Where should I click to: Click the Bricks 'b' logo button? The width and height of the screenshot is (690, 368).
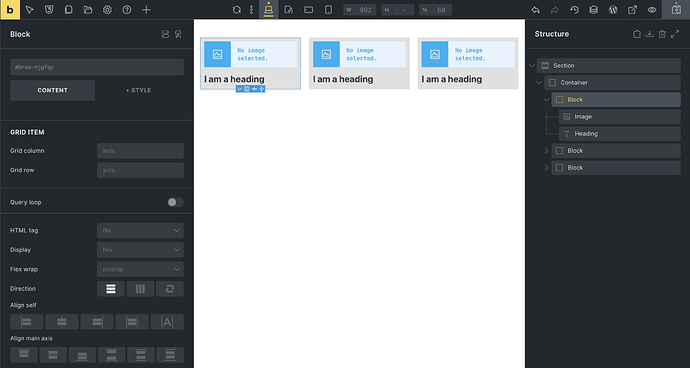click(10, 10)
